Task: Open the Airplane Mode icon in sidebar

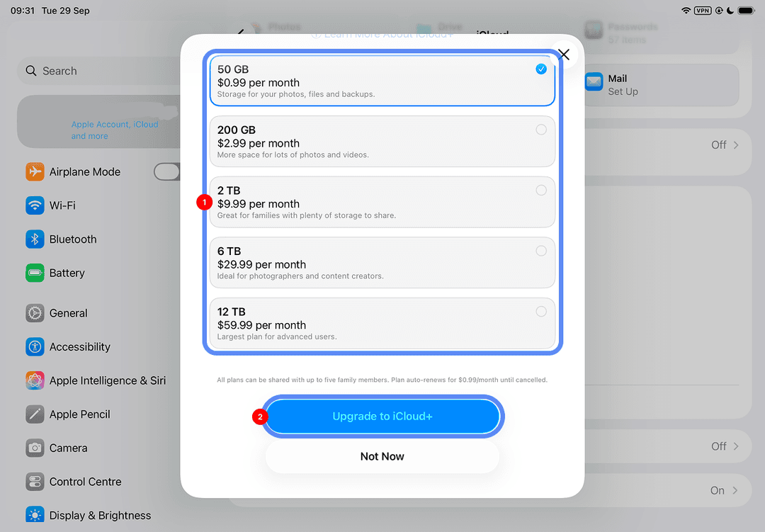Action: coord(35,172)
